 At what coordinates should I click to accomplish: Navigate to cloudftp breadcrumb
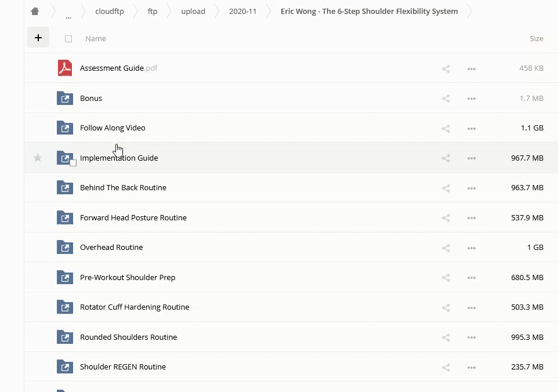pyautogui.click(x=110, y=12)
